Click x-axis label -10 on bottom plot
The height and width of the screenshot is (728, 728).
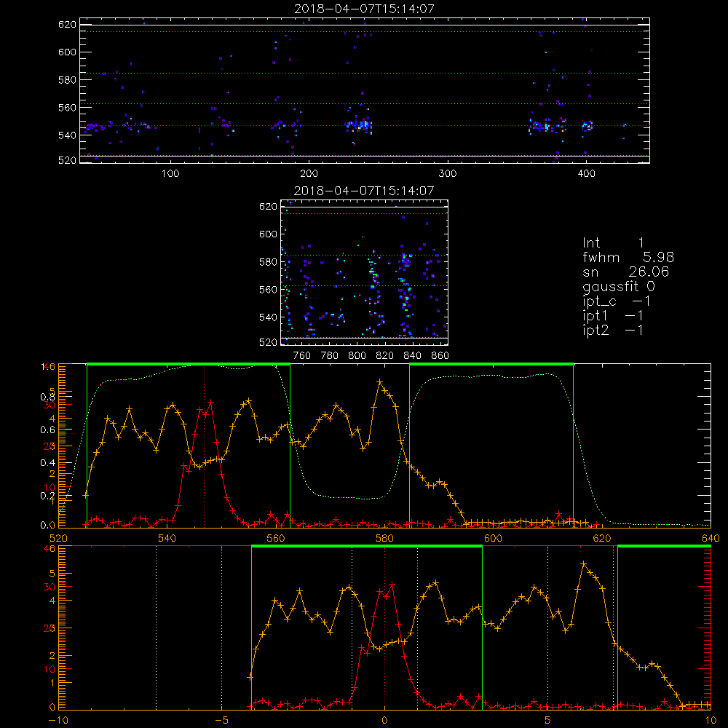point(58,721)
